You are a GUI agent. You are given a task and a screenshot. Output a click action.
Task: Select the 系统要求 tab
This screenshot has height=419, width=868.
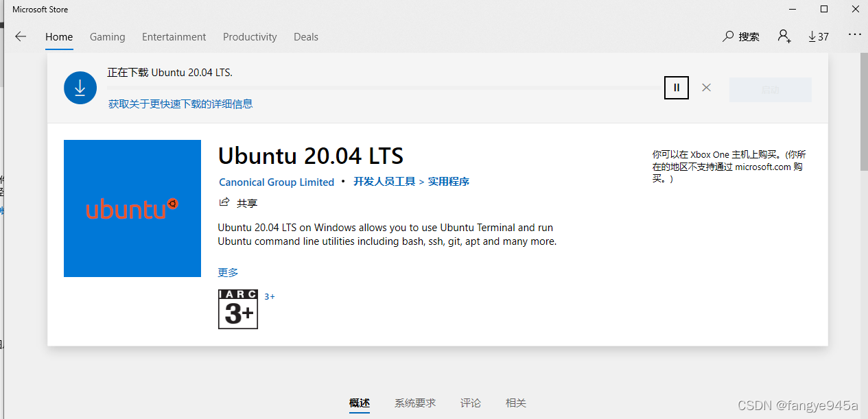pos(415,403)
